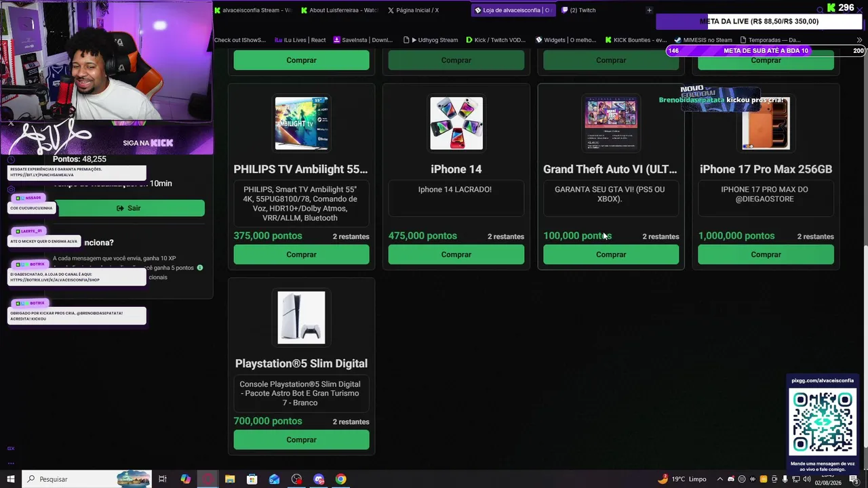This screenshot has width=868, height=488.
Task: Open a new browser tab with plus
Action: (x=649, y=10)
